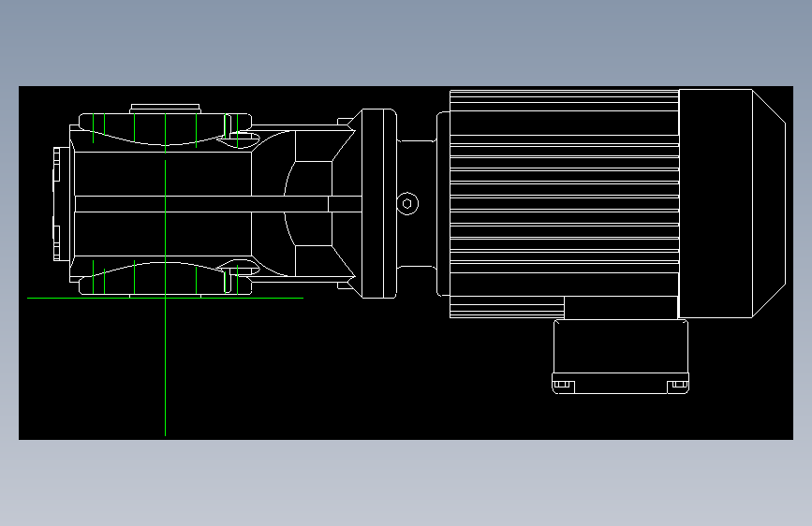The height and width of the screenshot is (526, 812).
Task: Select the small cap on top of gearbox
Action: coord(165,109)
